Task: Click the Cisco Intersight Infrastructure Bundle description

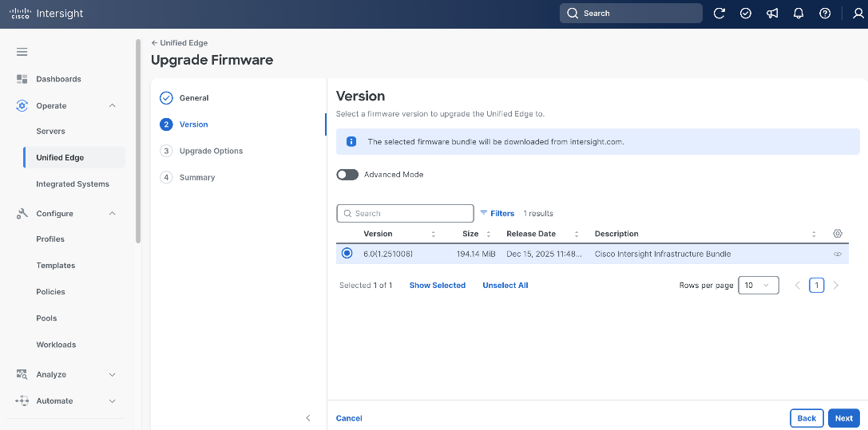Action: click(663, 254)
